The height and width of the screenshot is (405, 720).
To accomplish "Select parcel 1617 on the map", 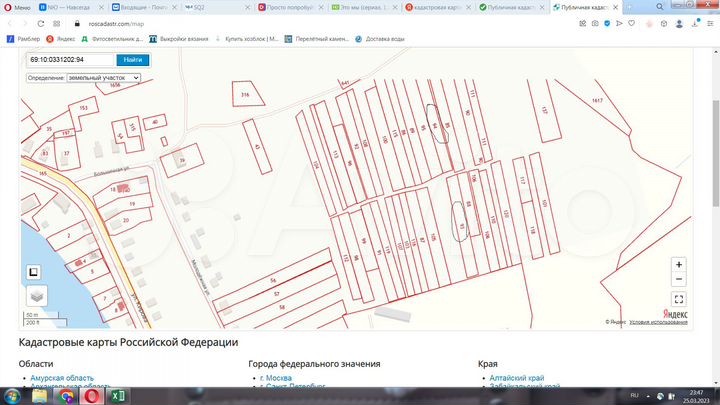I will pyautogui.click(x=597, y=101).
